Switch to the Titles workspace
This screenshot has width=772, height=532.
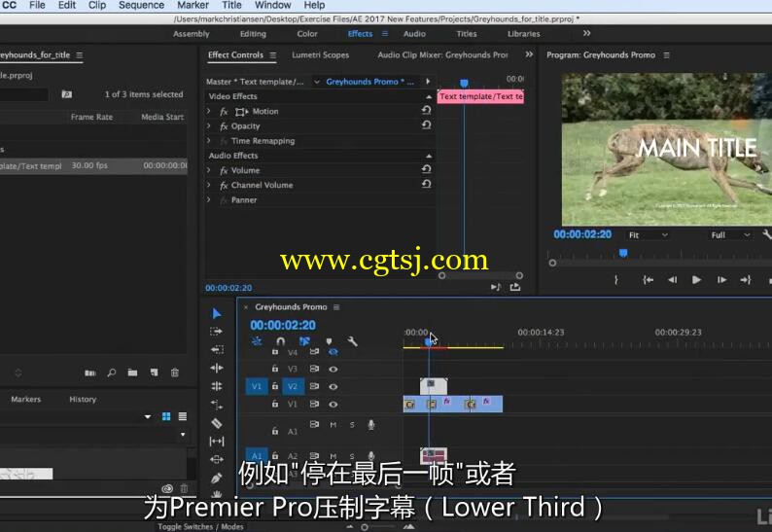click(x=467, y=34)
